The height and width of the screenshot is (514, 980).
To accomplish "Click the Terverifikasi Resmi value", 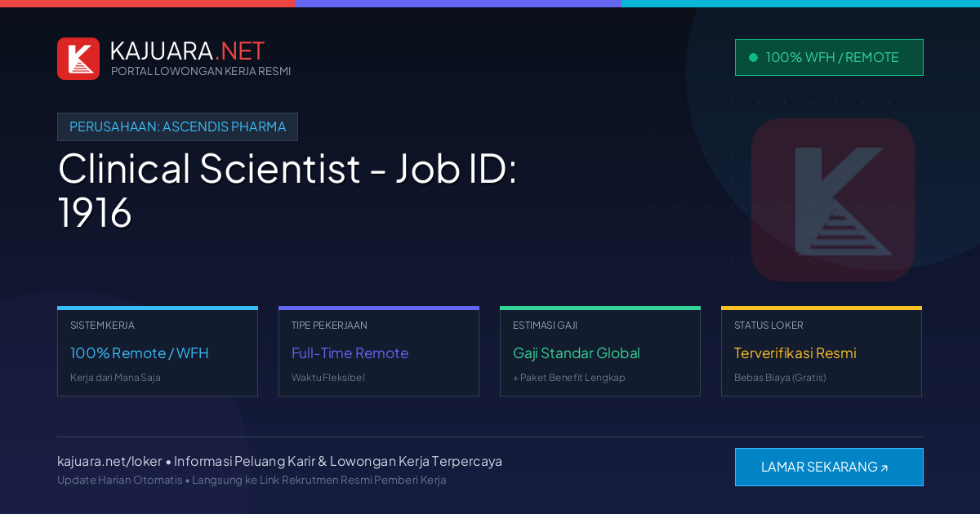I will click(795, 353).
